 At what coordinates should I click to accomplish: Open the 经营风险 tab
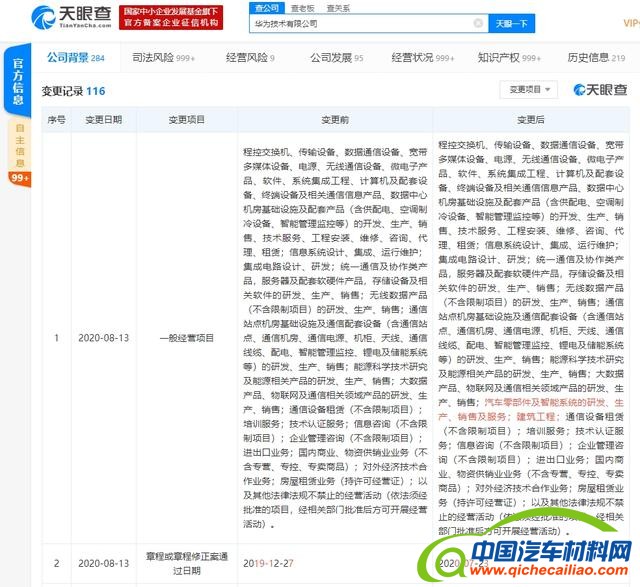pos(244,58)
